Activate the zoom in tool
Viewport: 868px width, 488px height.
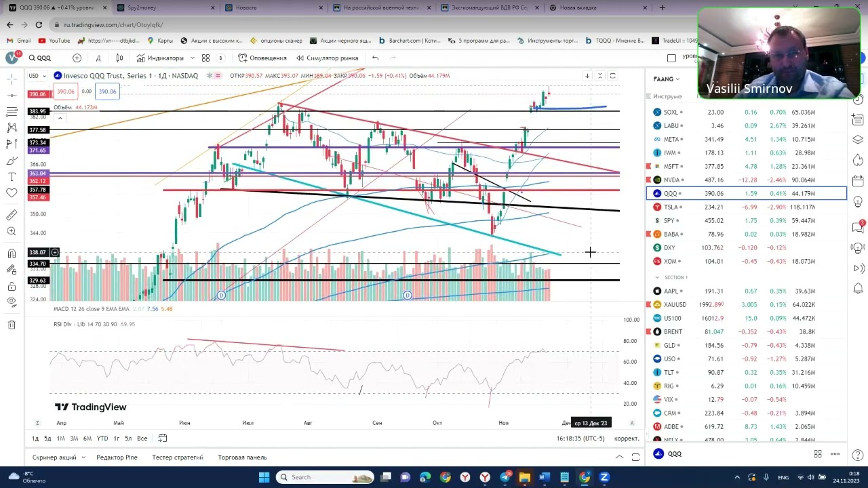click(12, 232)
